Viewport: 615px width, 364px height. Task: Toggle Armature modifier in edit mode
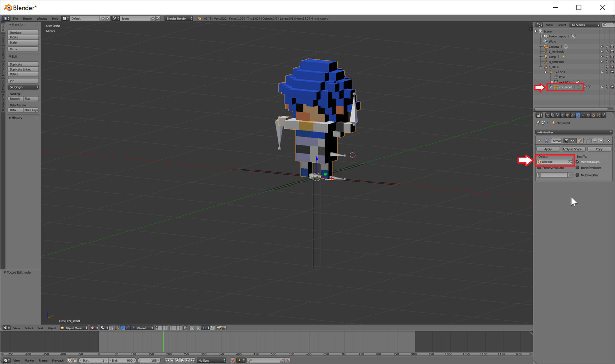579,141
